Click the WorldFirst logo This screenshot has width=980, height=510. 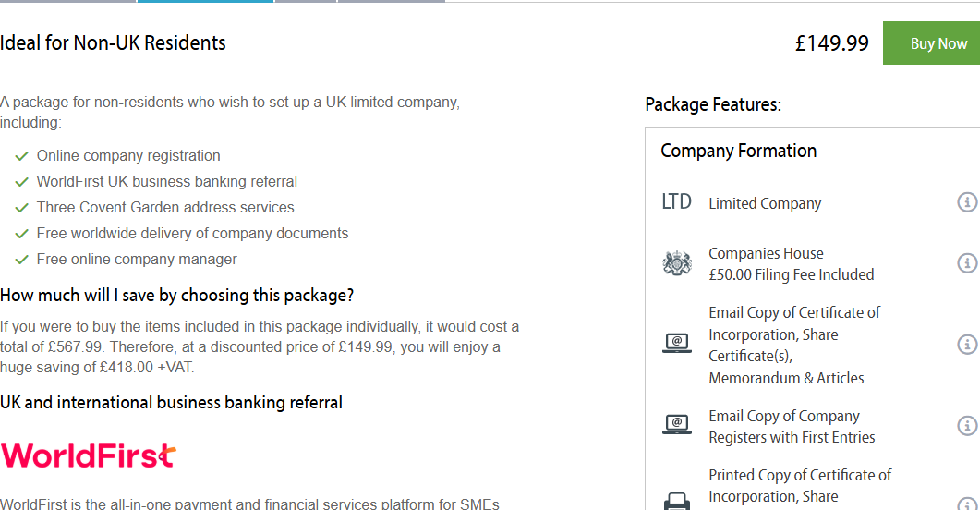click(x=89, y=455)
